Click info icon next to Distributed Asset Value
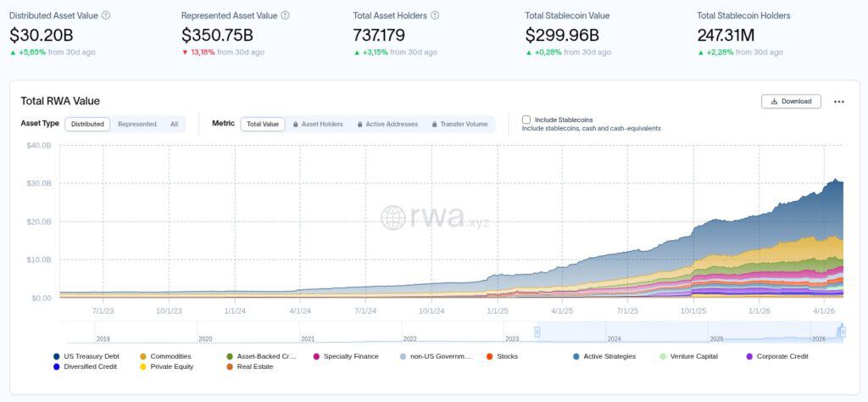The height and width of the screenshot is (402, 868). tap(106, 15)
